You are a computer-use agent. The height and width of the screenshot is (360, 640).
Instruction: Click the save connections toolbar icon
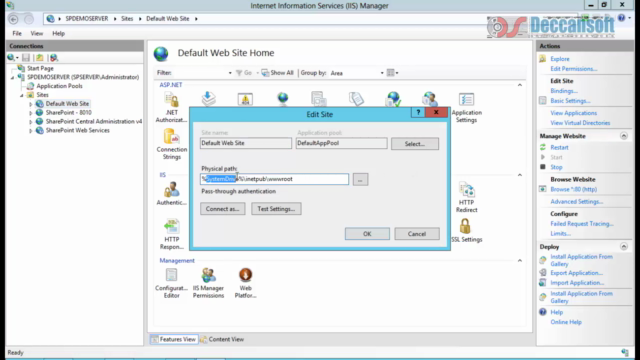point(26,58)
